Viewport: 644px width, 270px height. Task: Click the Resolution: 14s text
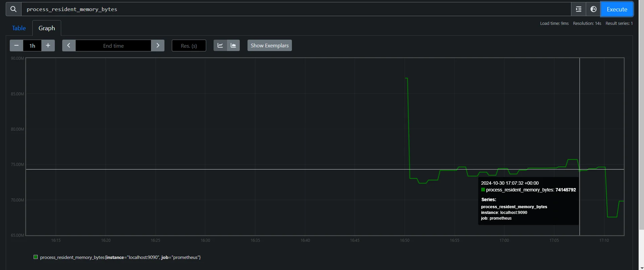point(587,24)
